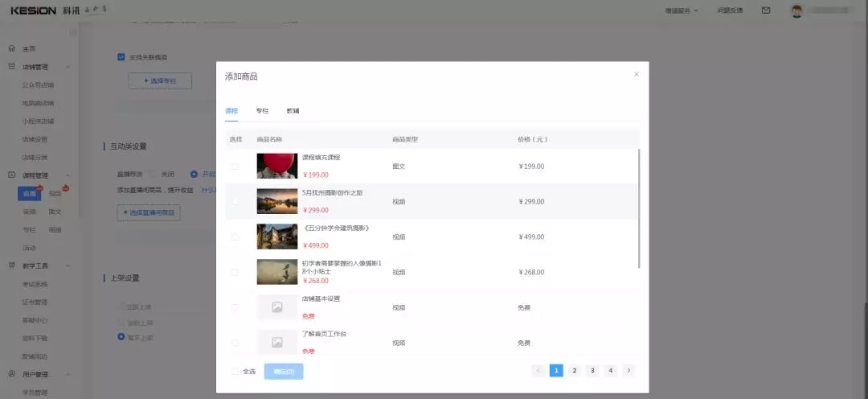
Task: Go to page 3 in pagination
Action: coord(592,370)
